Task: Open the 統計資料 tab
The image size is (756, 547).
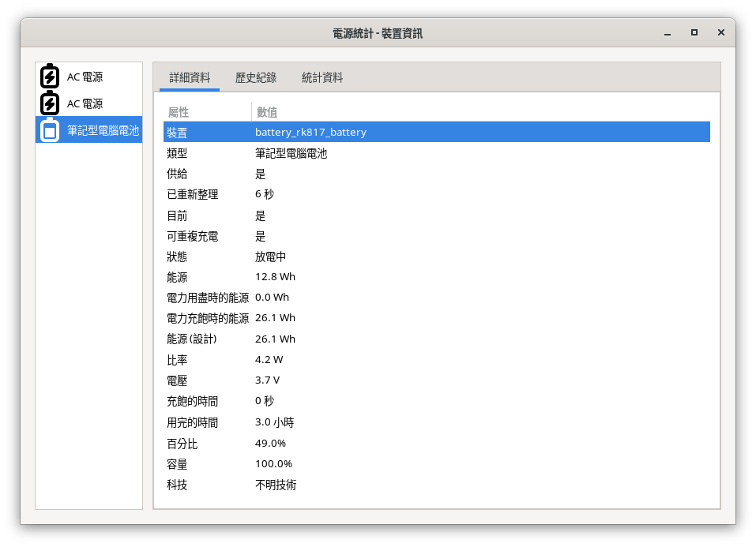Action: (x=322, y=77)
